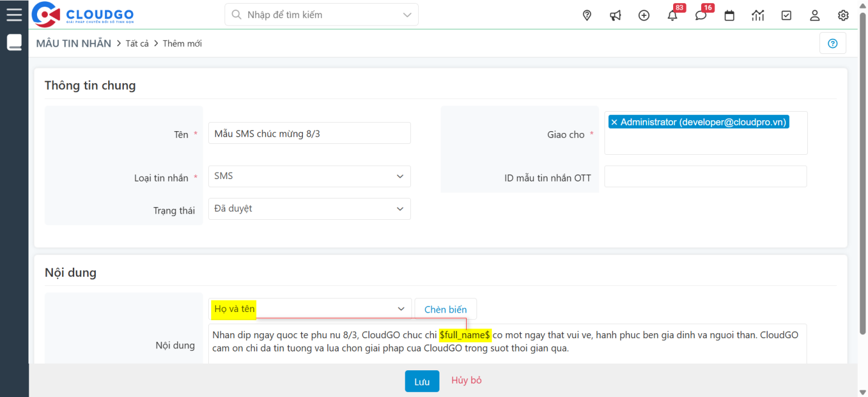Image resolution: width=868 pixels, height=397 pixels.
Task: Insert the variable using Chèn biến
Action: pos(445,308)
